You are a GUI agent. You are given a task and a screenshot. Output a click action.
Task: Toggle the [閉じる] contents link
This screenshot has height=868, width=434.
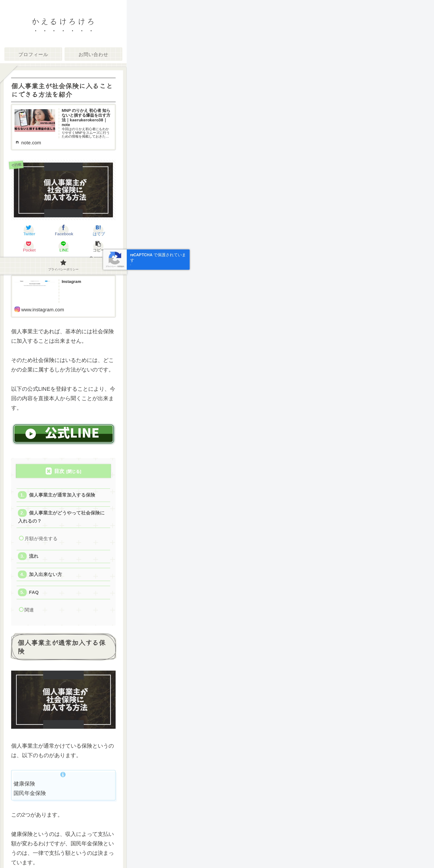pos(74,471)
